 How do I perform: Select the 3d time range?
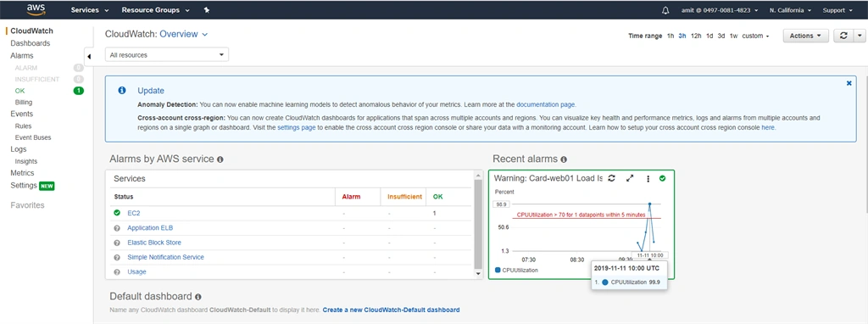click(721, 36)
